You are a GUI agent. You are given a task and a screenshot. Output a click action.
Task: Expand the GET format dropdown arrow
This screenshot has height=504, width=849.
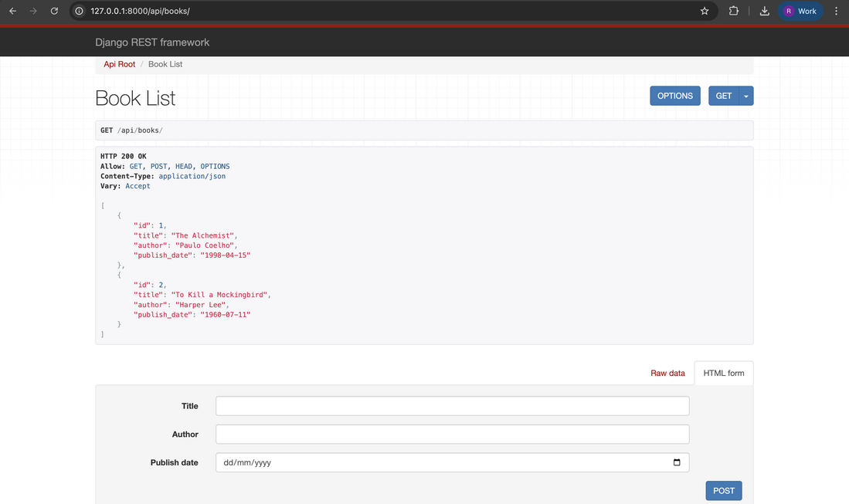746,96
